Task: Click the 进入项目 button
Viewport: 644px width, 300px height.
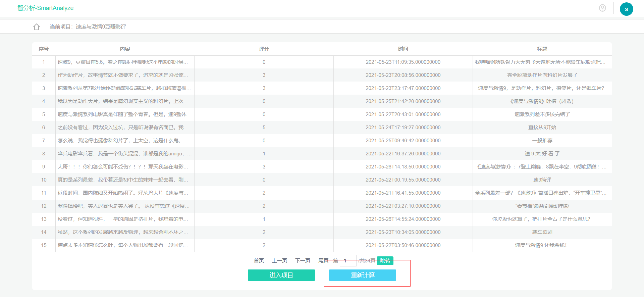Action: point(281,275)
